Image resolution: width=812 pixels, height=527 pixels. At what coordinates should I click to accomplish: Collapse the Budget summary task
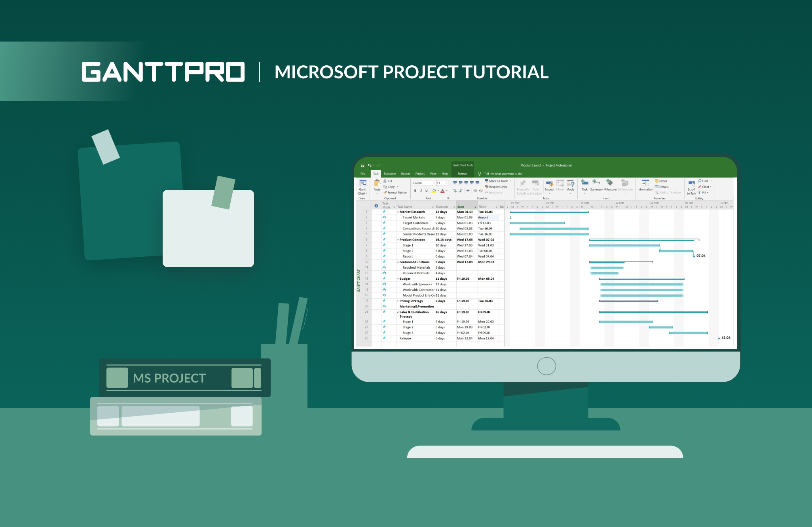pyautogui.click(x=398, y=279)
